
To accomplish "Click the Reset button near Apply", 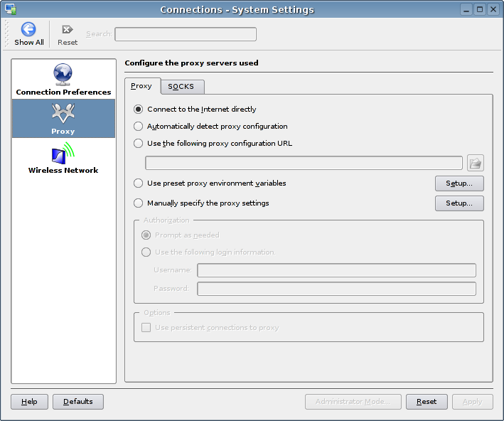I will 427,402.
